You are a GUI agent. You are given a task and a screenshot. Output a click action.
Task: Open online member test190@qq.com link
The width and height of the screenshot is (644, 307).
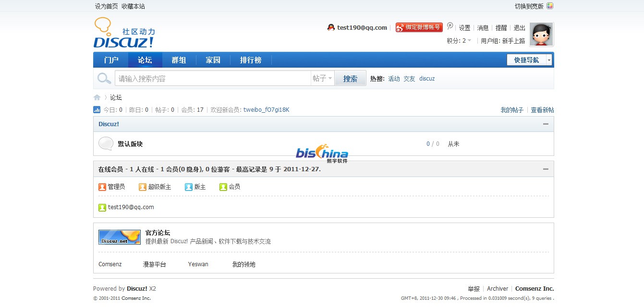point(131,207)
